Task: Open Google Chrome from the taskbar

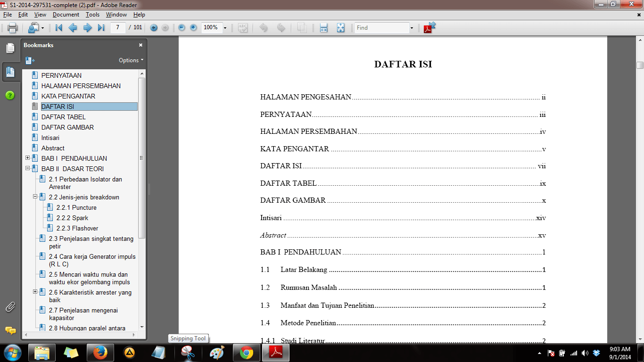Action: [246, 353]
